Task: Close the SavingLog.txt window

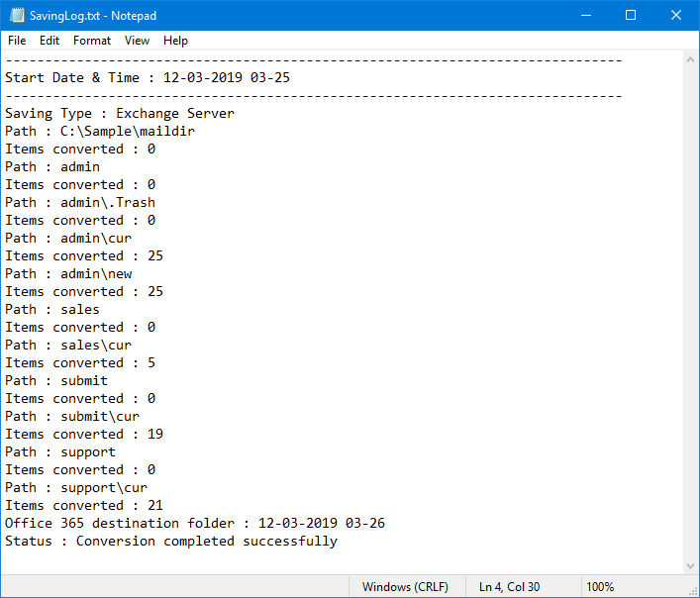Action: point(676,16)
